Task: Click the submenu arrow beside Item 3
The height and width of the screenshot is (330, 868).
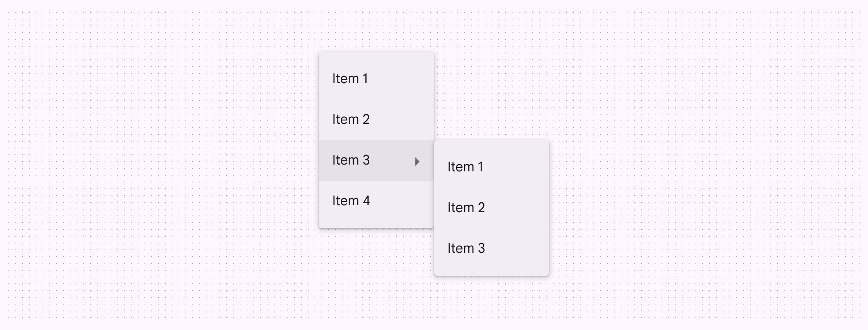Action: coord(417,161)
